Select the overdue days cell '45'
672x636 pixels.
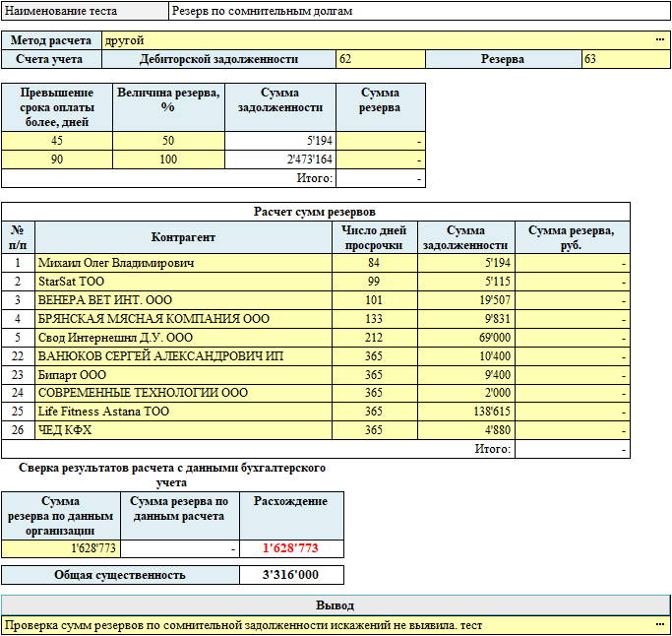(x=57, y=141)
